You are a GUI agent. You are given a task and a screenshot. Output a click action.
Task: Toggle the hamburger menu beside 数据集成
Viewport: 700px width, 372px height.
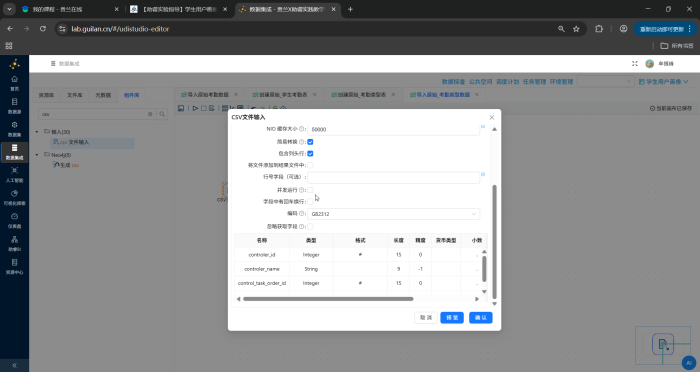[x=53, y=64]
